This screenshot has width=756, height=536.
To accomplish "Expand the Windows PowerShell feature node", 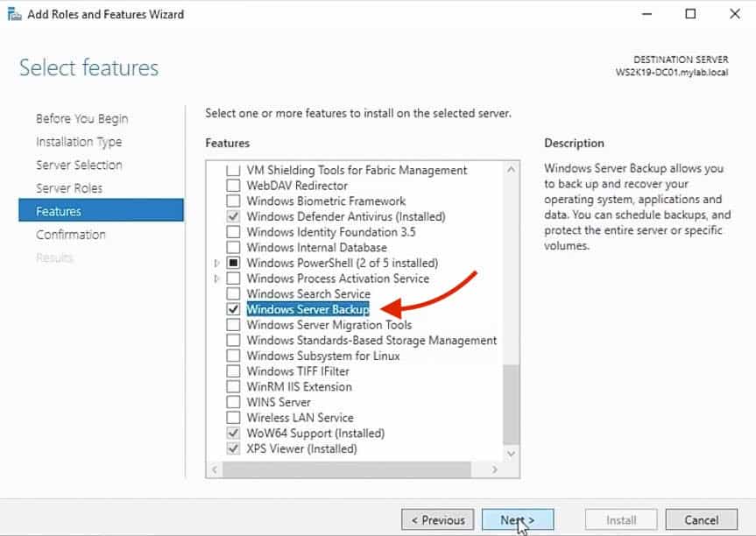I will click(x=217, y=263).
